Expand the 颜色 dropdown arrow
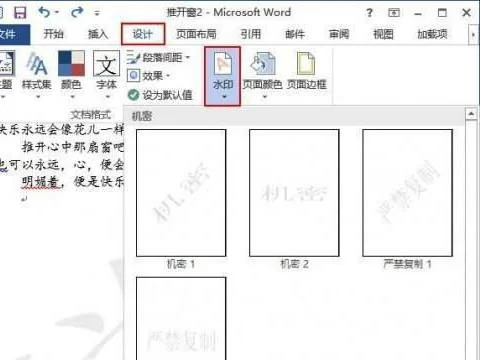Screen dimensions: 480x360 click(x=72, y=97)
